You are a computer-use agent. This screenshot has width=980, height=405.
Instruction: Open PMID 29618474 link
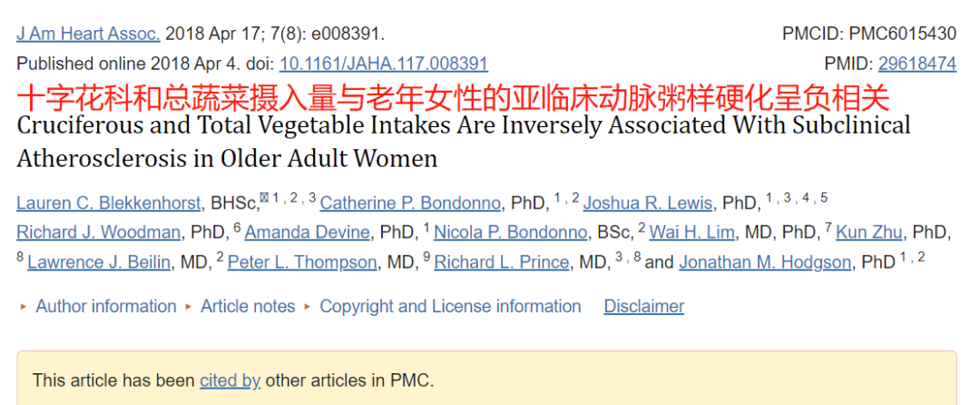(916, 64)
